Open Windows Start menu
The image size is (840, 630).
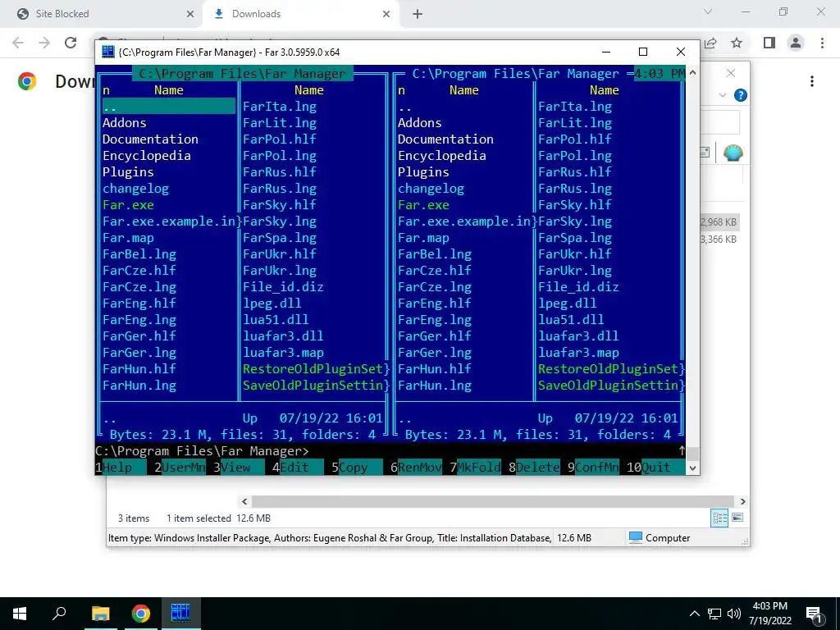click(20, 614)
